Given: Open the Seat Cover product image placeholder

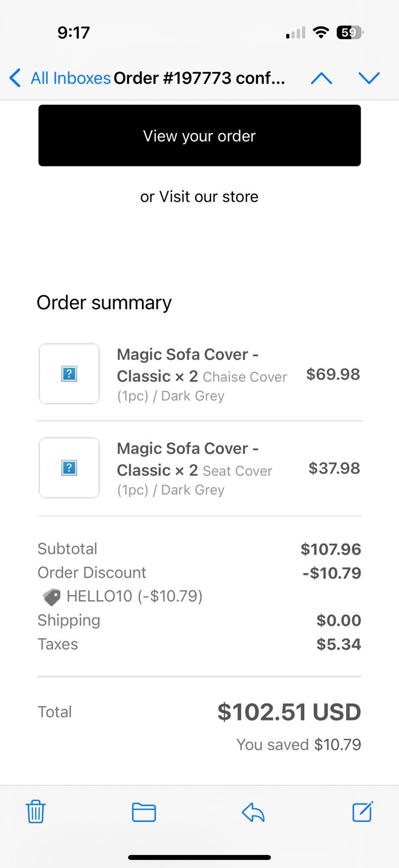Looking at the screenshot, I should point(69,468).
